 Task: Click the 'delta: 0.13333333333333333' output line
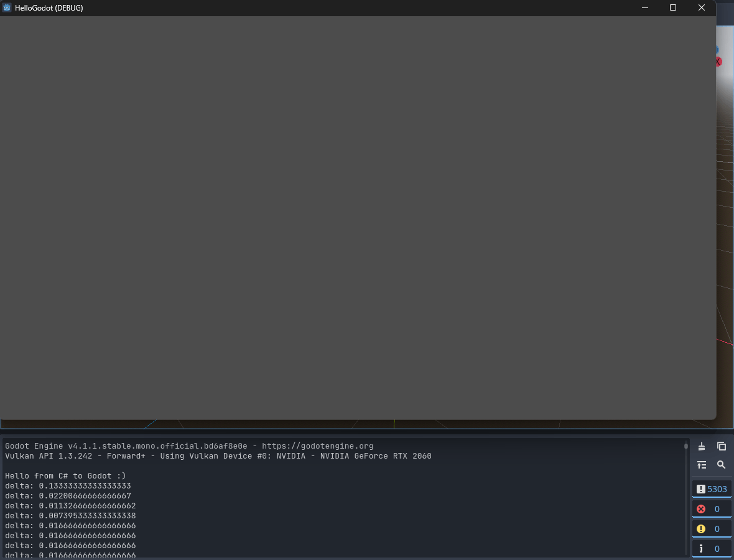[68, 486]
